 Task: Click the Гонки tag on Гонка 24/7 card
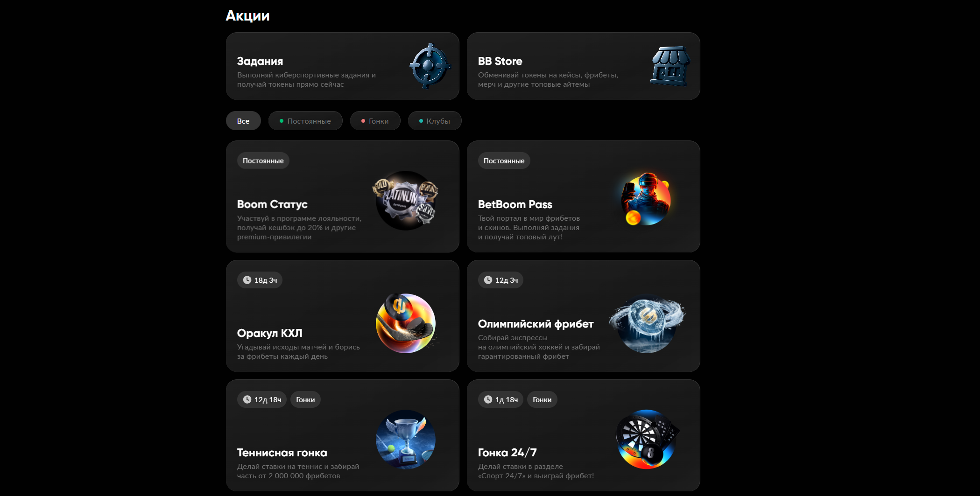point(542,399)
